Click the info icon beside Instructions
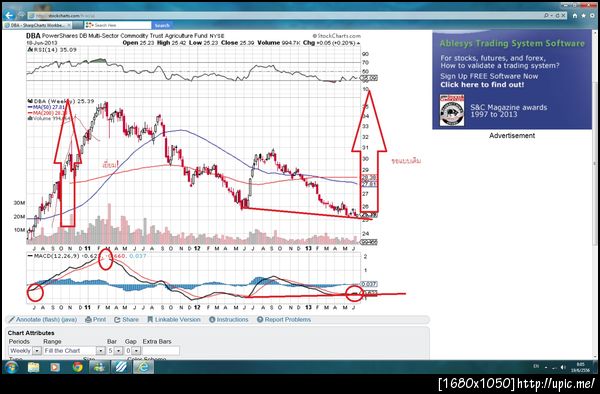 [x=212, y=319]
